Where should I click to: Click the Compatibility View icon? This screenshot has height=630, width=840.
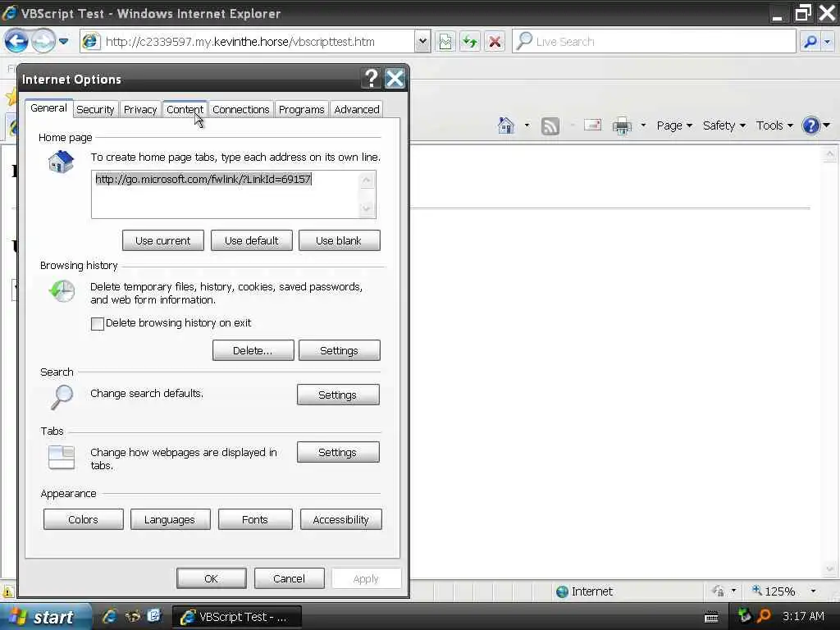445,41
